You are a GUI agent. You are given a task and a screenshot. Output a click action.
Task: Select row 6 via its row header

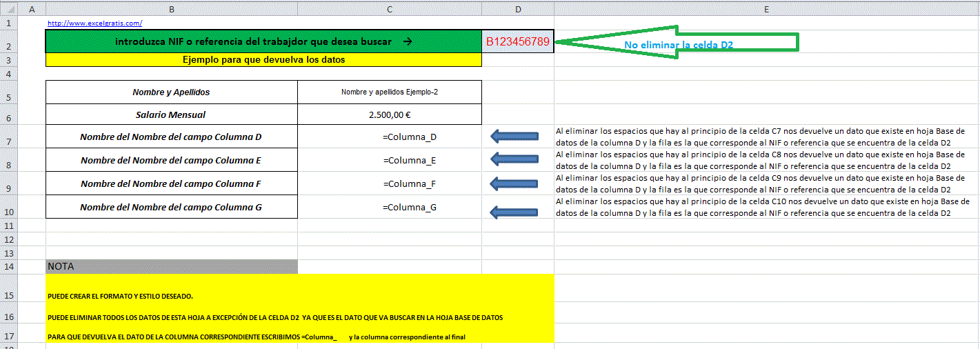pos(10,114)
